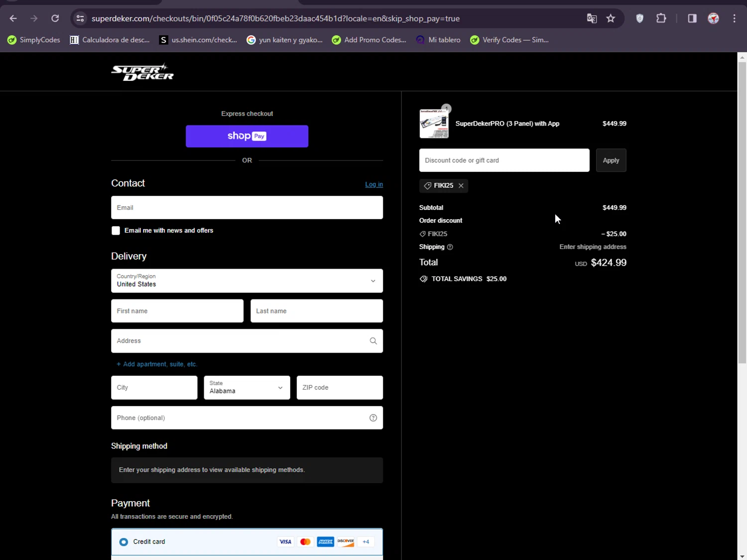
Task: Show shipping info help icon
Action: [x=450, y=247]
